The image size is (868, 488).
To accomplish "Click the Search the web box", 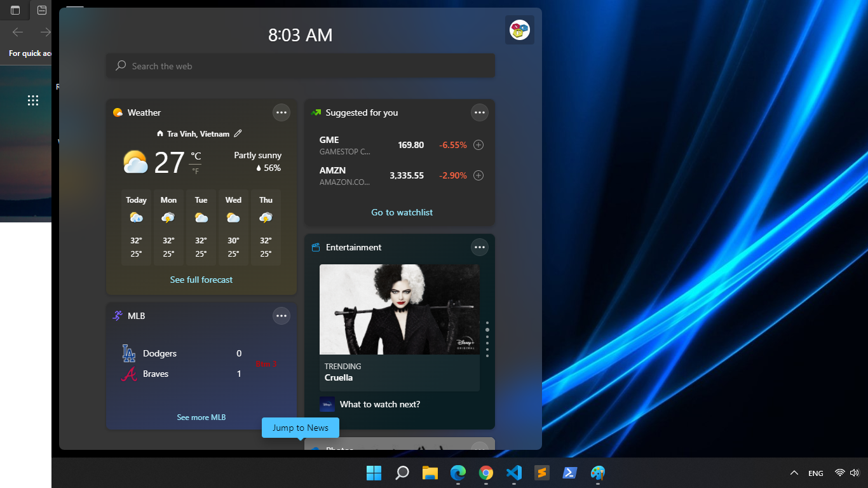I will tap(301, 66).
